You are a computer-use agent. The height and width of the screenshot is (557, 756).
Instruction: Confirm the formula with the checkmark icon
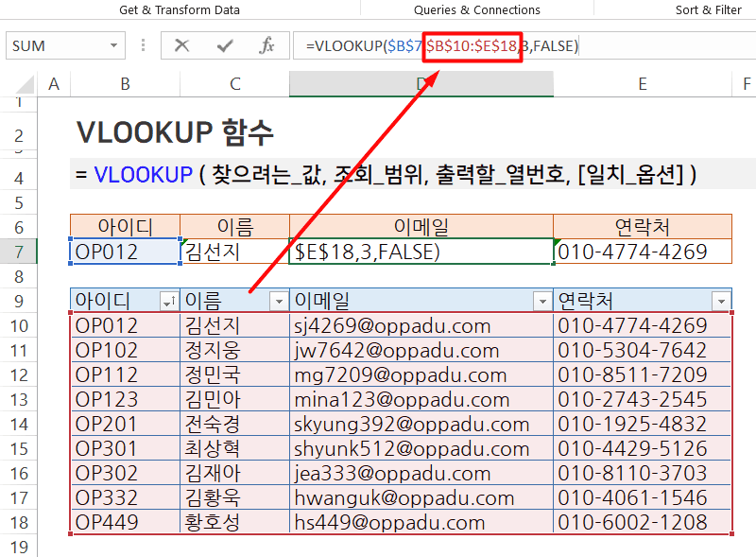[225, 45]
